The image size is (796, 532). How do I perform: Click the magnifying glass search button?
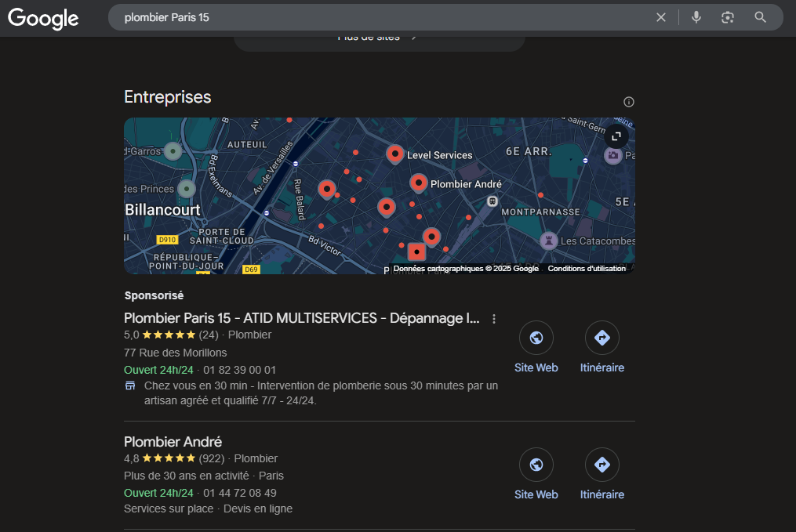(760, 17)
